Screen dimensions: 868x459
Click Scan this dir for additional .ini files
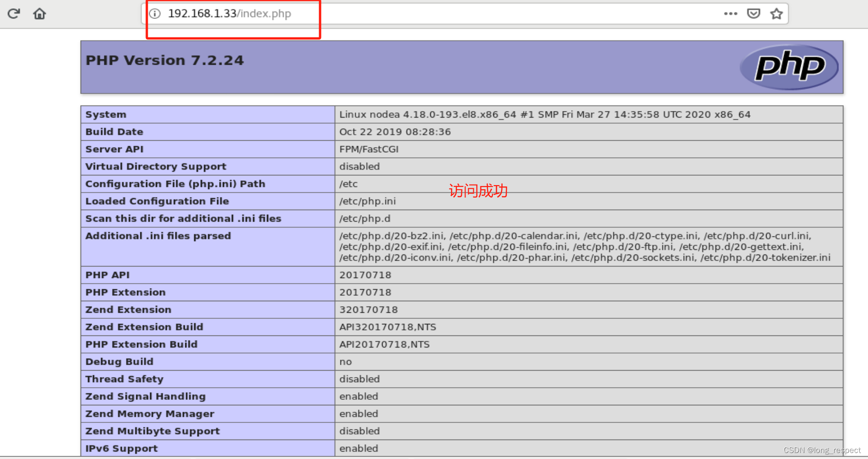183,218
